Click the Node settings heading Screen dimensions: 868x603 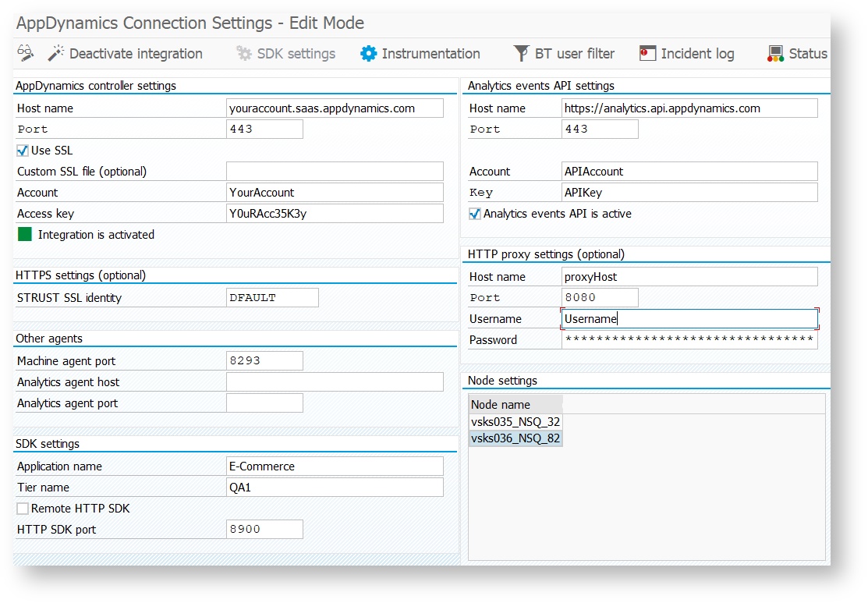click(503, 381)
